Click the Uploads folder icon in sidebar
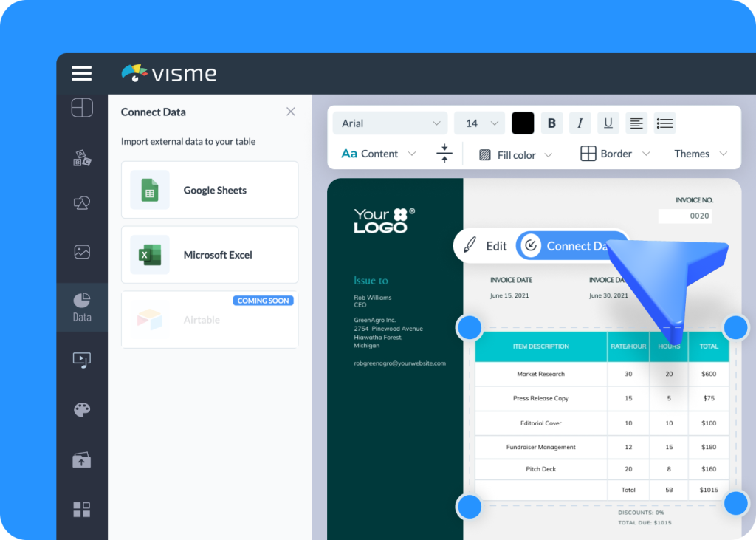 81,459
